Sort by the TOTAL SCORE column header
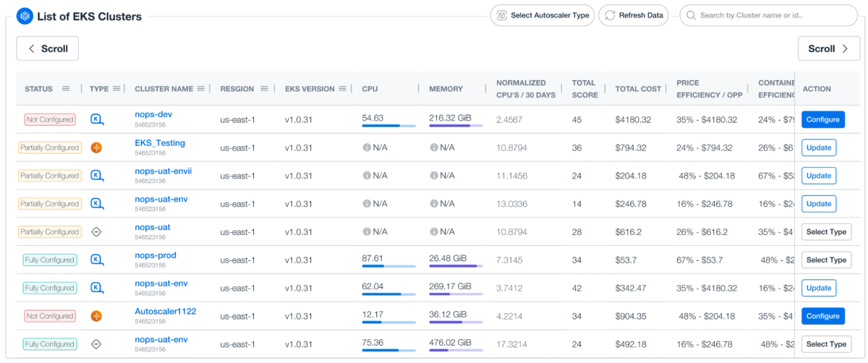Screen dimensions: 868x363 585,89
